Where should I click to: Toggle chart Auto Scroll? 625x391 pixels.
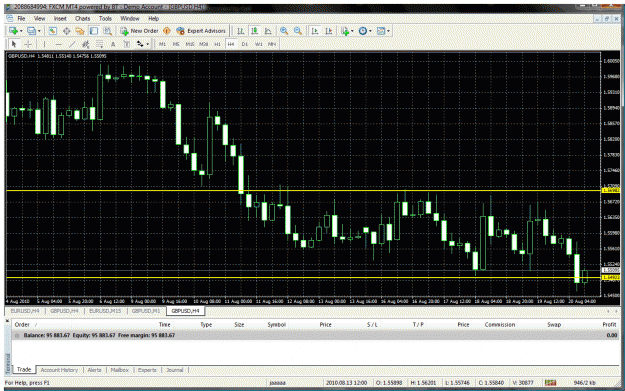pyautogui.click(x=315, y=31)
